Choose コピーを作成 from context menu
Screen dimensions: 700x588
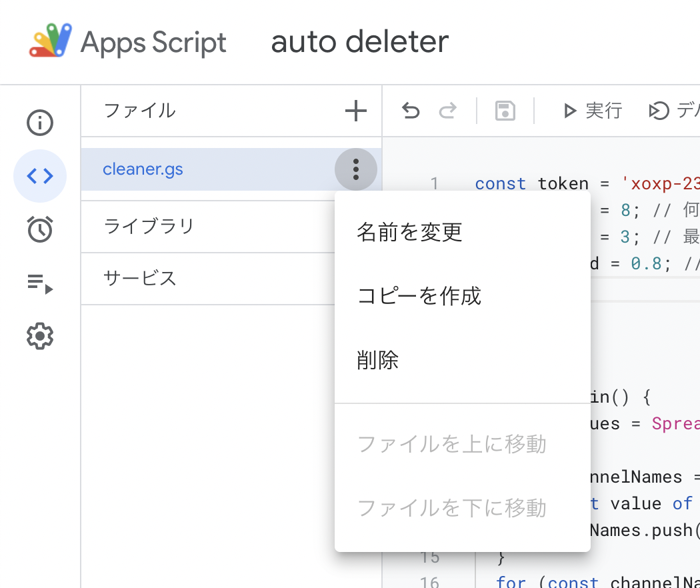pyautogui.click(x=463, y=296)
